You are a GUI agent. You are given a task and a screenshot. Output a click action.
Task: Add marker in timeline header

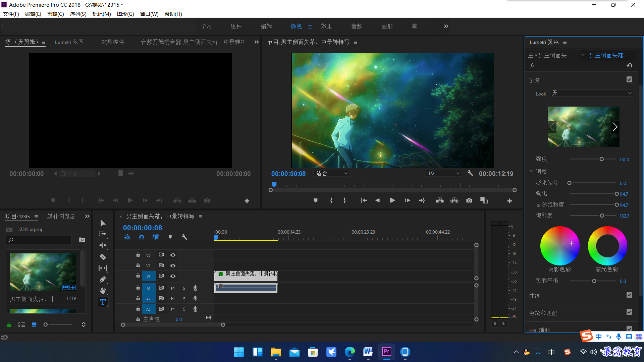(x=170, y=237)
